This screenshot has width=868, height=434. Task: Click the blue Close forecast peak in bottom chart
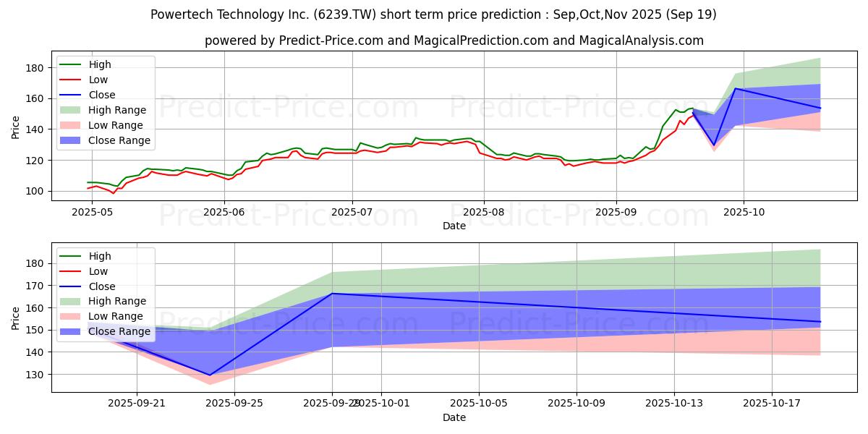click(x=333, y=294)
